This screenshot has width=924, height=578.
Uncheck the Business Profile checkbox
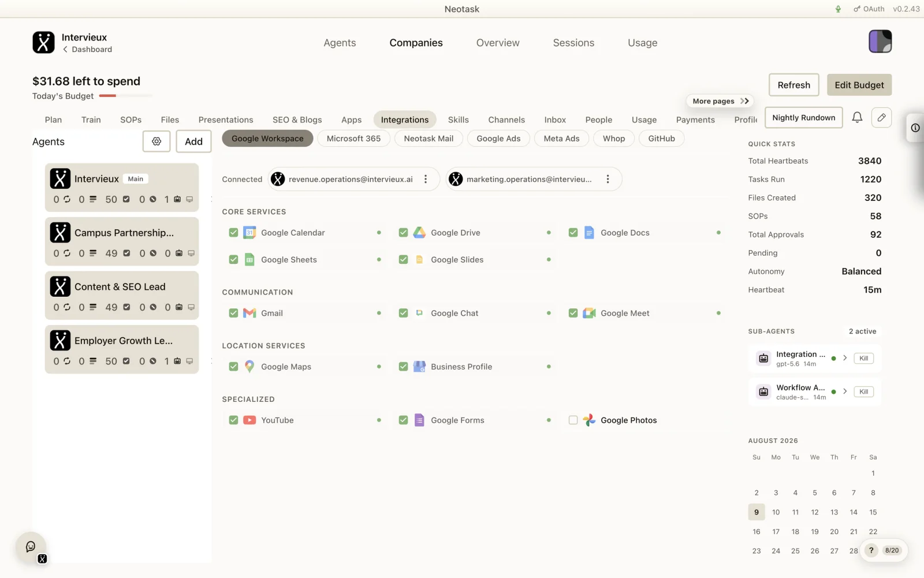[403, 367]
